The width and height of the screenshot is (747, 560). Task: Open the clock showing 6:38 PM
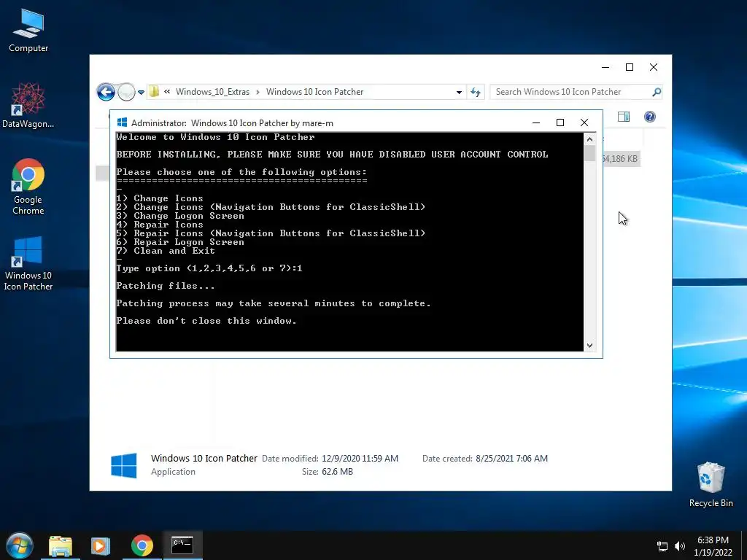[713, 546]
